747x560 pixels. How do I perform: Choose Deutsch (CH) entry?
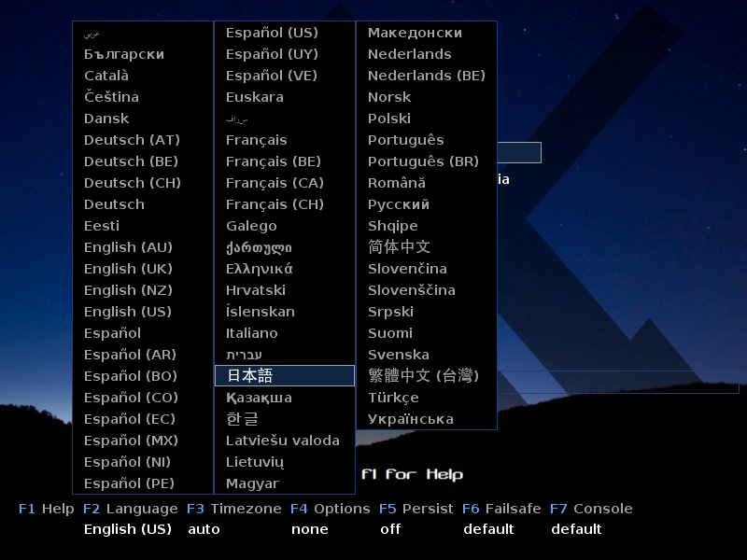pos(133,183)
